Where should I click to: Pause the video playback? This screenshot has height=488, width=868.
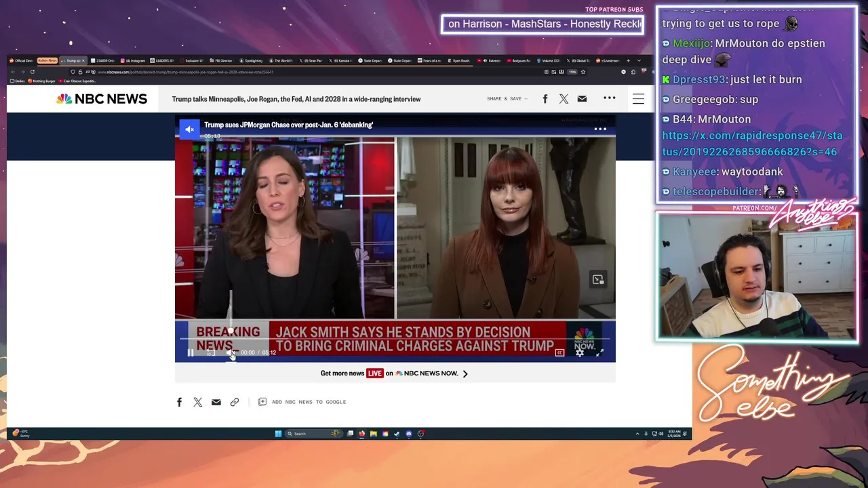[191, 352]
